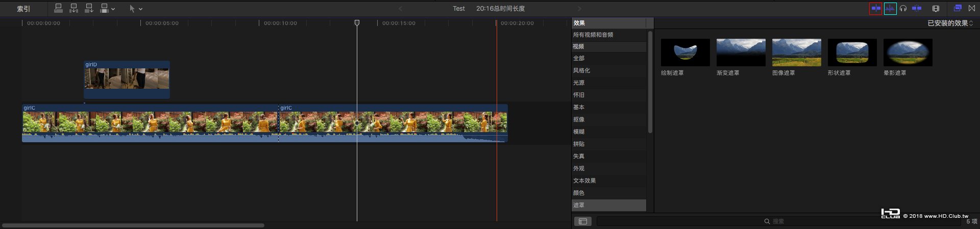Click ruler at 00:00:15:00 mark
This screenshot has height=229, width=980.
pos(399,23)
